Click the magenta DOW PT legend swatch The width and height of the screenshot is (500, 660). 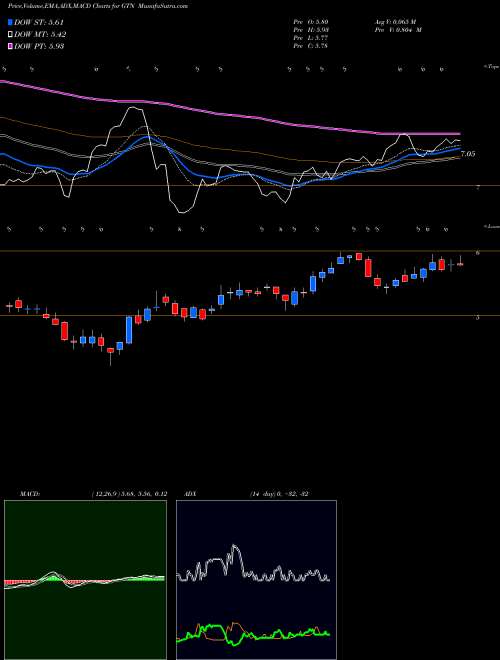tap(10, 46)
